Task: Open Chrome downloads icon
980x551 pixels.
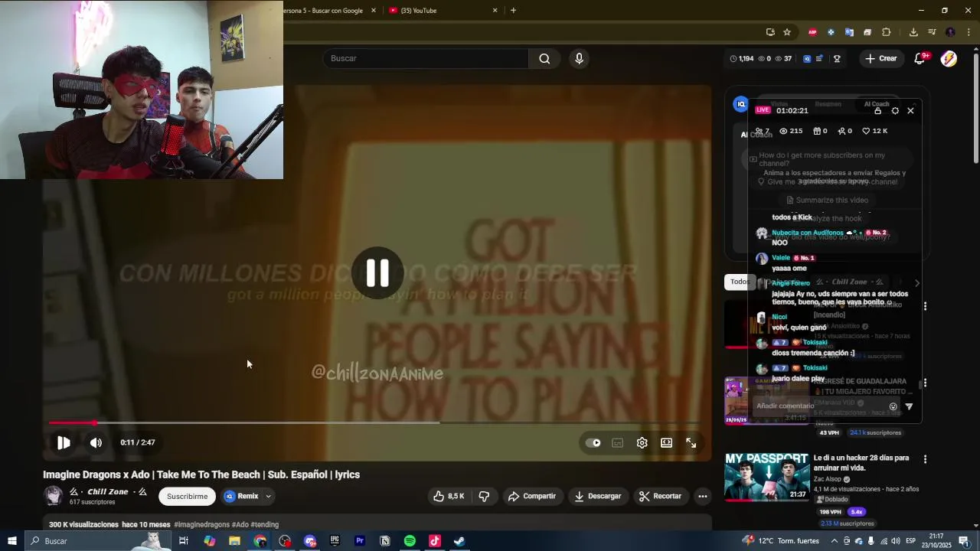Action: pyautogui.click(x=913, y=32)
